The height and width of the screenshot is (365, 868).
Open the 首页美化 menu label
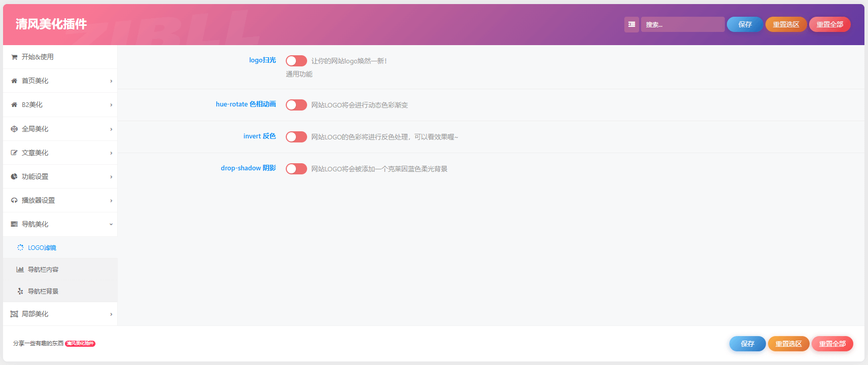[x=35, y=81]
